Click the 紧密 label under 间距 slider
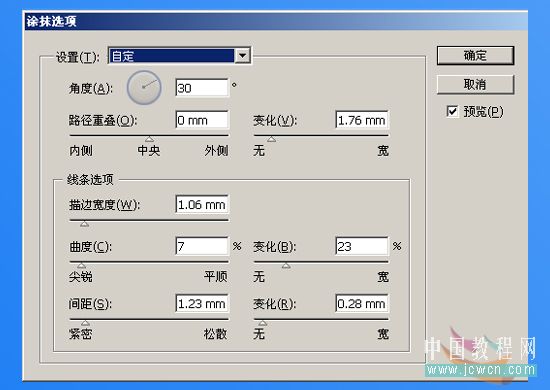This screenshot has width=550, height=390. (x=81, y=334)
